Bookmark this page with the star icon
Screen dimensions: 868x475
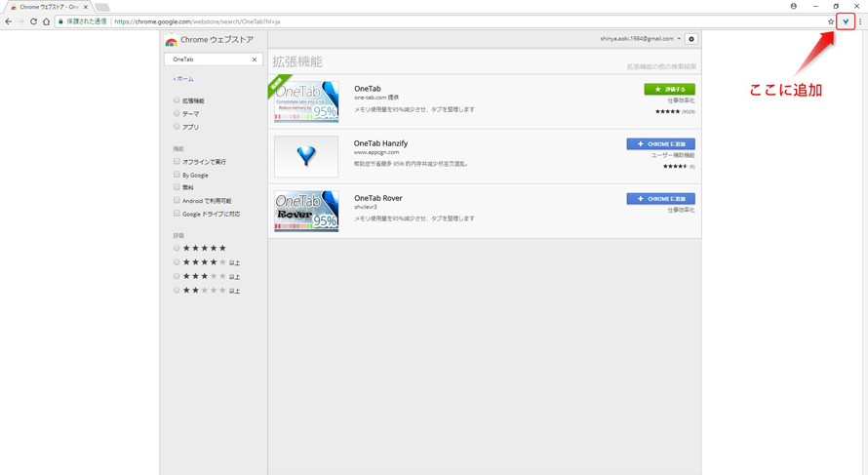pyautogui.click(x=831, y=21)
